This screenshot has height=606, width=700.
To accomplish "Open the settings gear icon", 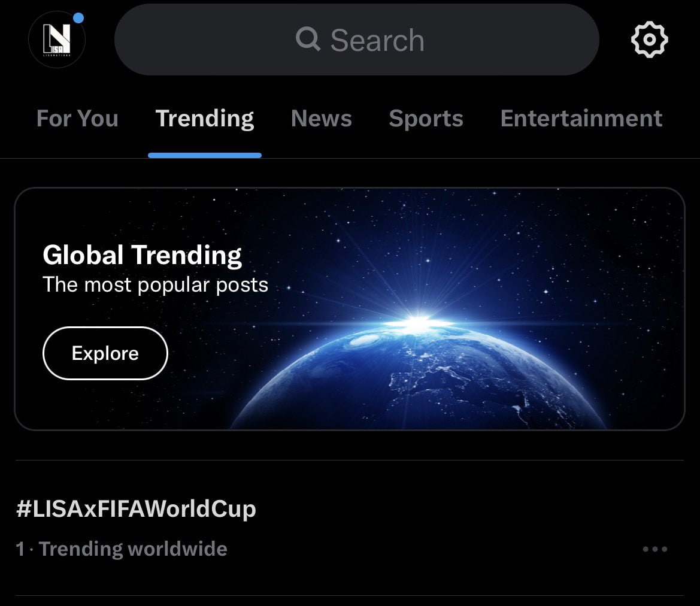I will coord(650,40).
